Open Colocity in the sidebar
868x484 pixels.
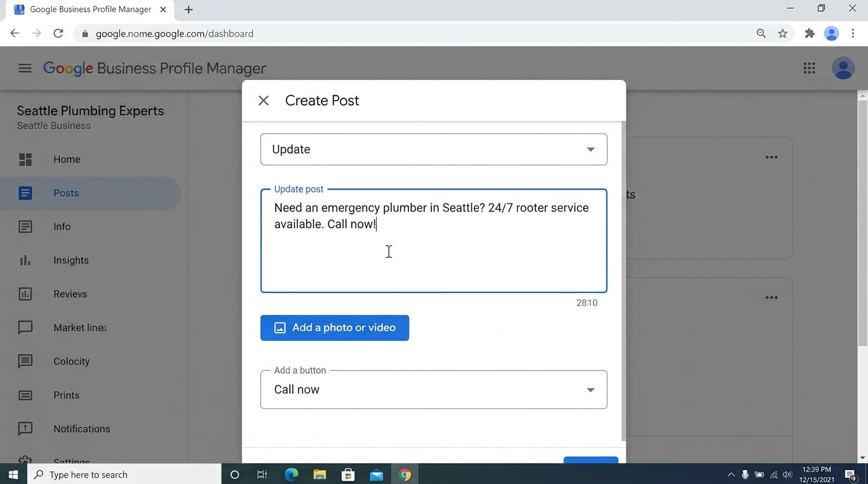[x=90, y=362]
